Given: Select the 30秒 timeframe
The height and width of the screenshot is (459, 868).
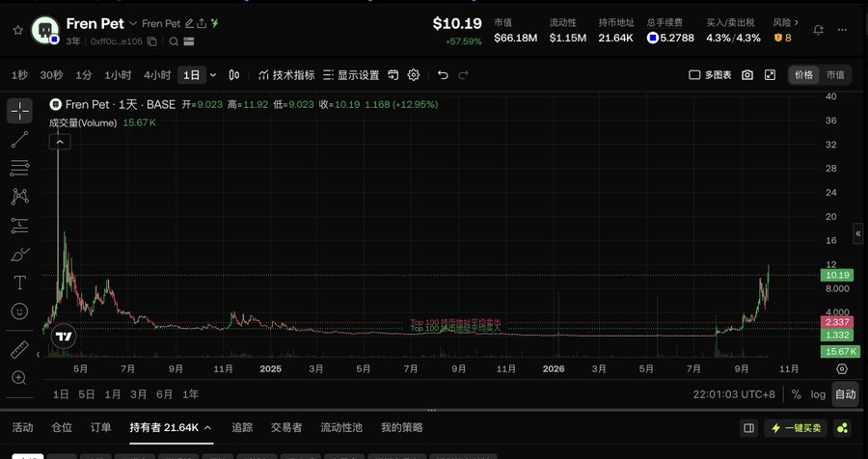Looking at the screenshot, I should click(51, 75).
